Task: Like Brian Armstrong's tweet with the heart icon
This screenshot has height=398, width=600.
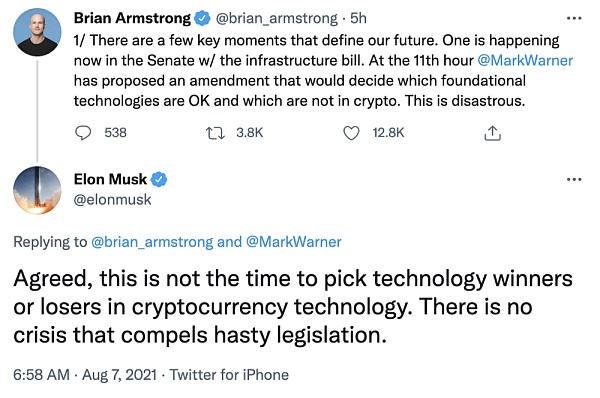Action: [351, 133]
